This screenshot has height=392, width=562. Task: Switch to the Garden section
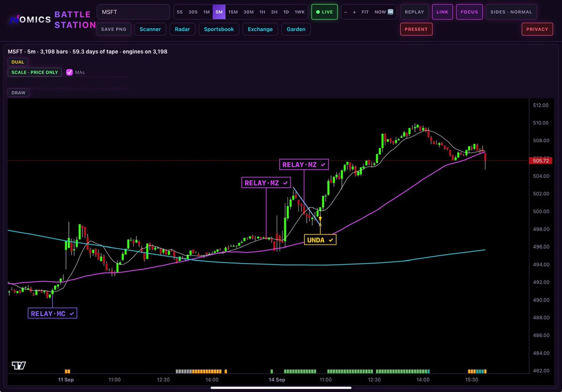pos(296,29)
